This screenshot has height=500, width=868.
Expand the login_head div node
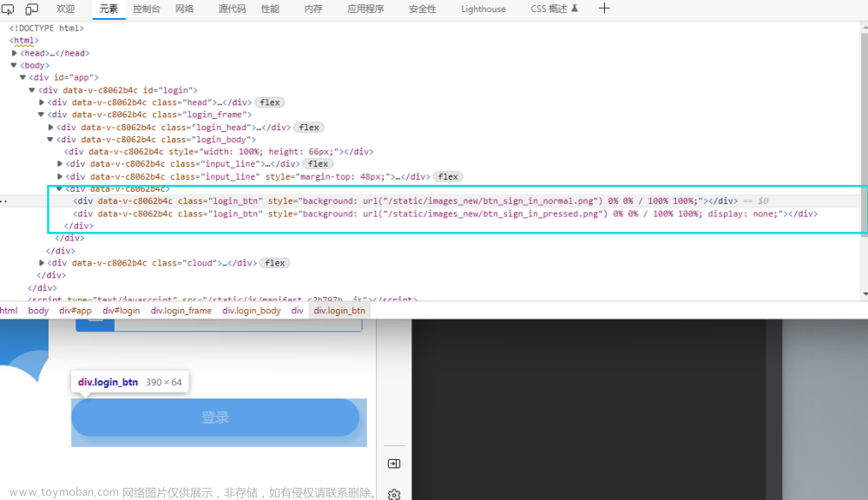51,127
